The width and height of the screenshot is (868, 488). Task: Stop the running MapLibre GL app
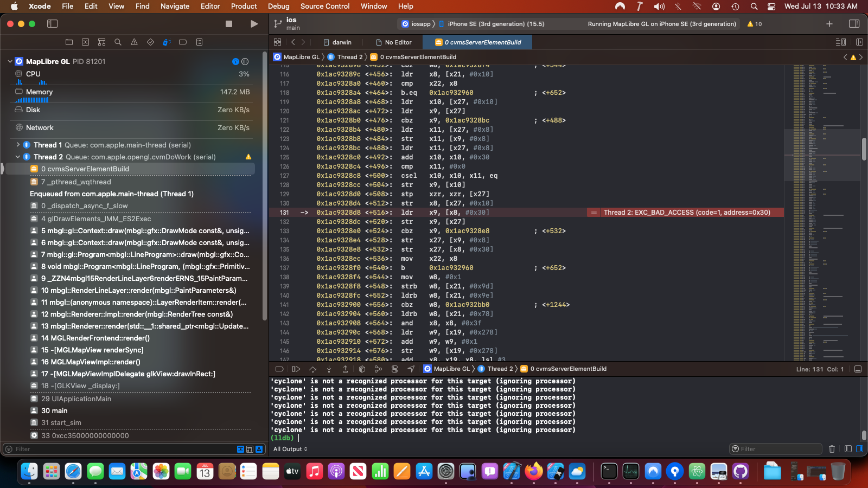(228, 24)
